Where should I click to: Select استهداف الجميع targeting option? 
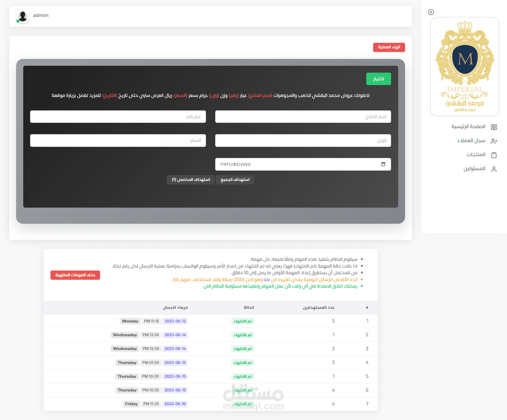[x=235, y=180]
